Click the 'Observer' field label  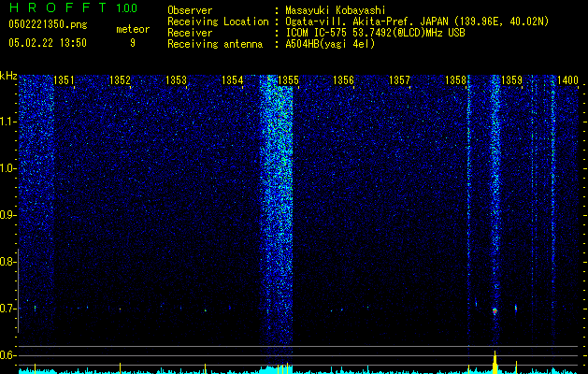point(190,10)
